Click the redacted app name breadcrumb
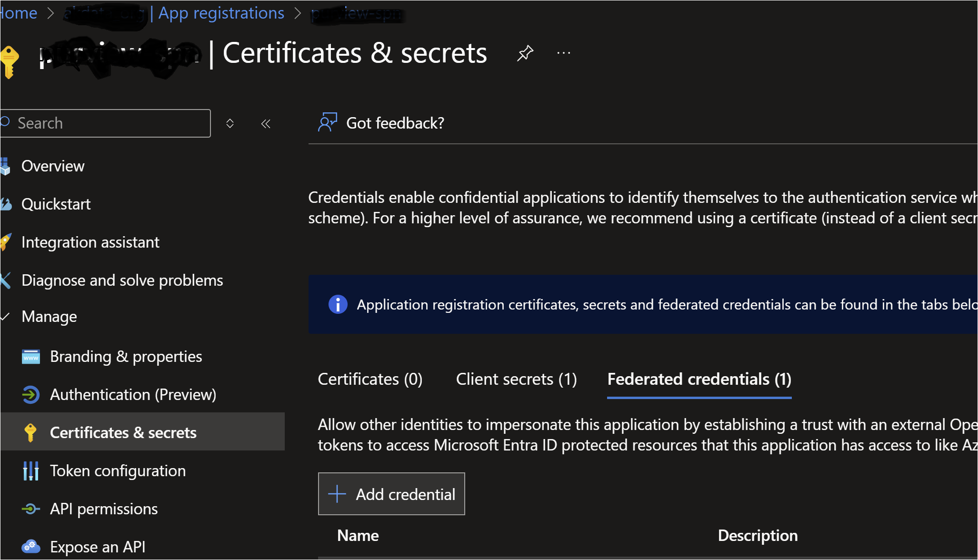This screenshot has height=560, width=978. 357,14
